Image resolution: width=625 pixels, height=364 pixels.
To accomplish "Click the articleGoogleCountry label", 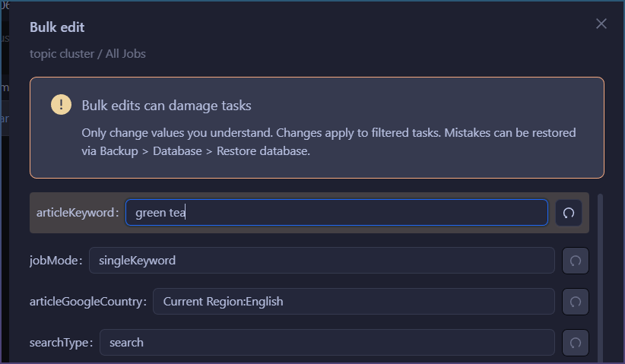I will [x=87, y=302].
